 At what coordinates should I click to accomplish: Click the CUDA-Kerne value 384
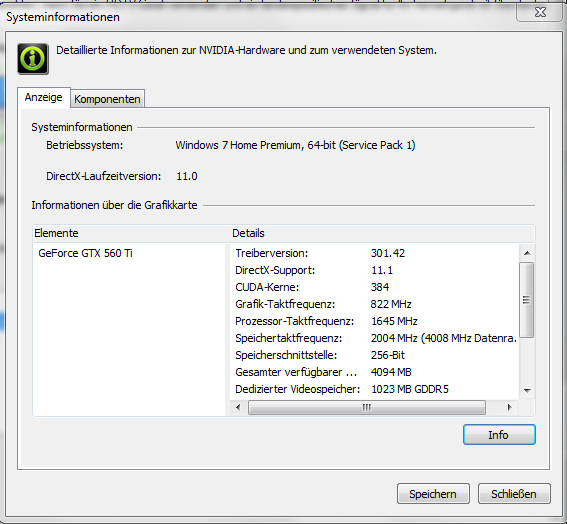click(380, 287)
